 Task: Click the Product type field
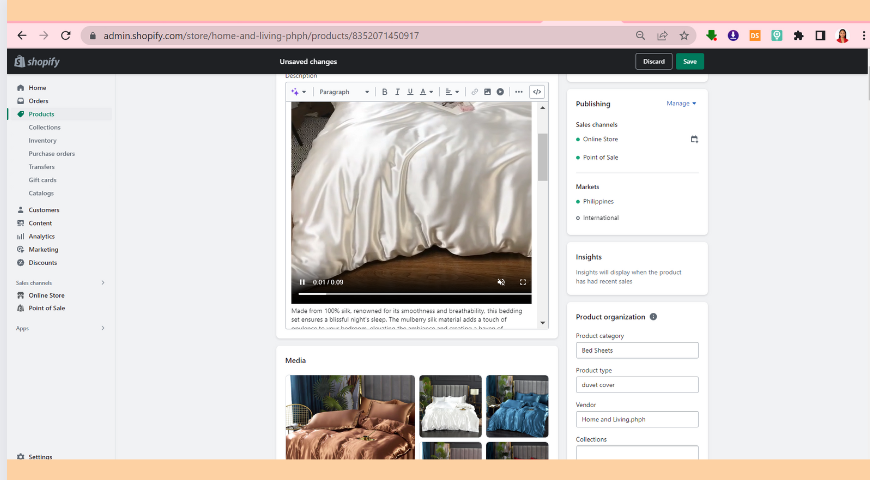click(x=637, y=385)
